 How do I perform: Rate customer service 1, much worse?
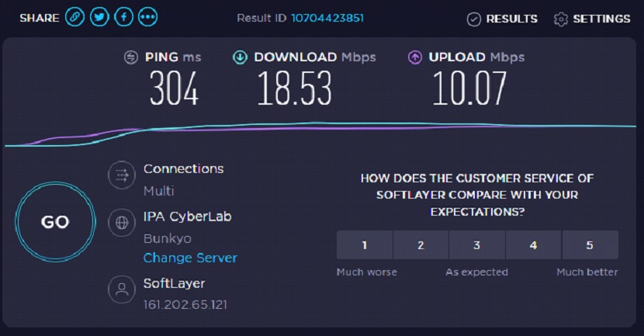tap(365, 245)
